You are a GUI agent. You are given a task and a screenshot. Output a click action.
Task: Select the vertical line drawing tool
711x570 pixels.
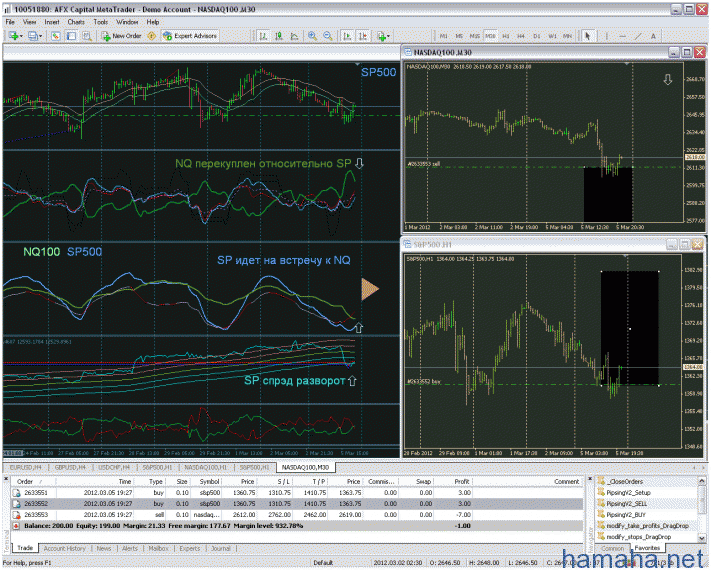pos(607,36)
